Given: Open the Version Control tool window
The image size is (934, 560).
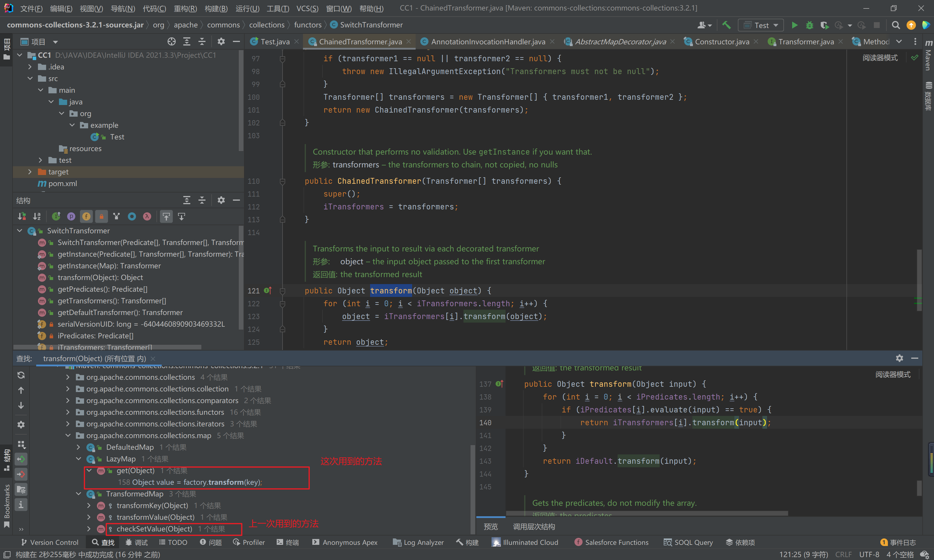Looking at the screenshot, I should 50,542.
